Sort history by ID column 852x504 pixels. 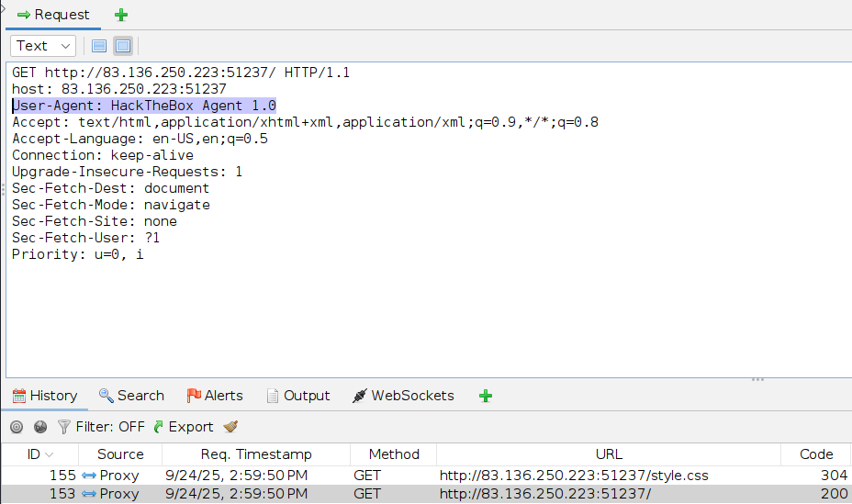point(39,454)
